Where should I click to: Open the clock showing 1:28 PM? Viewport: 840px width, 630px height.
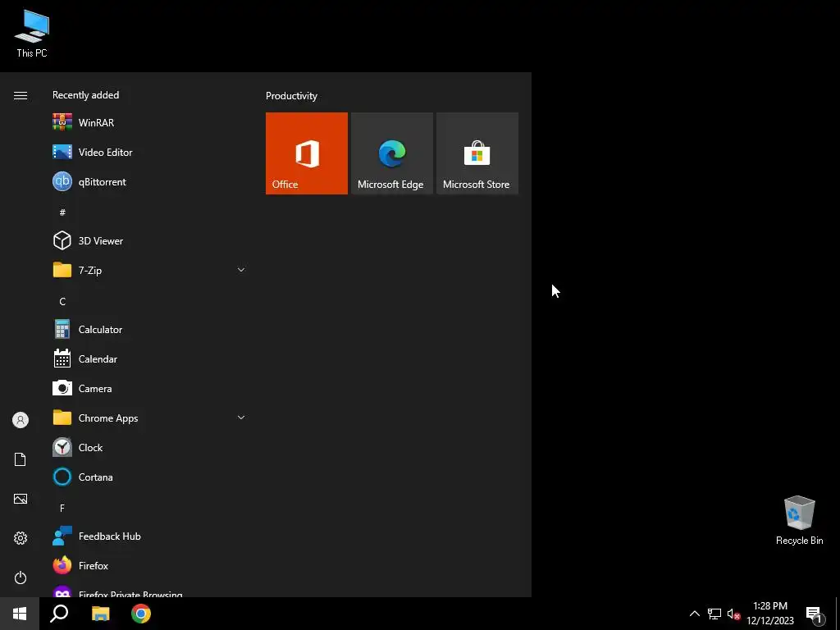tap(769, 614)
